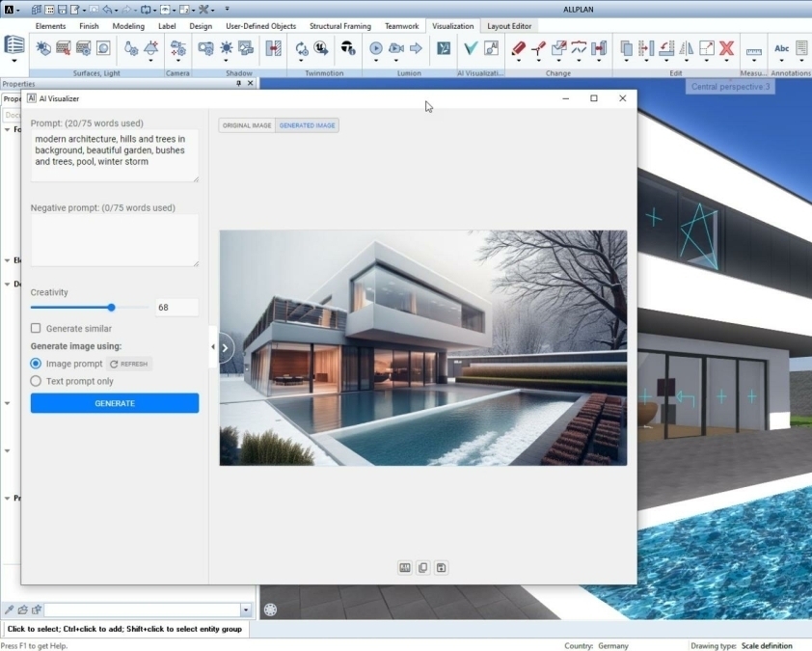Click the red X delete icon in Edit group
812x651 pixels.
tap(726, 48)
